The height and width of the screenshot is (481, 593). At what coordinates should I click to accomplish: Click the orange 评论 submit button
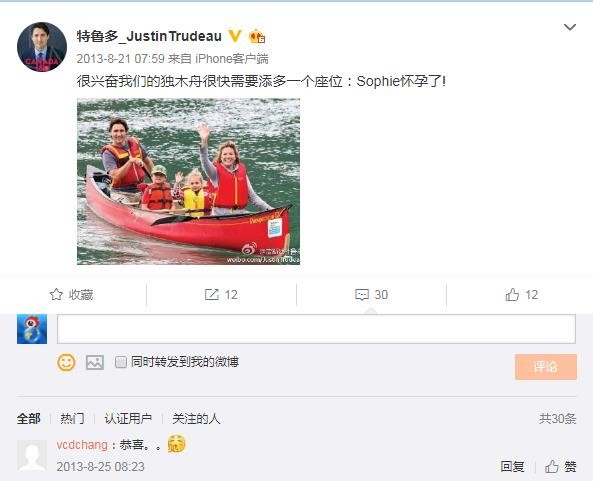[546, 366]
